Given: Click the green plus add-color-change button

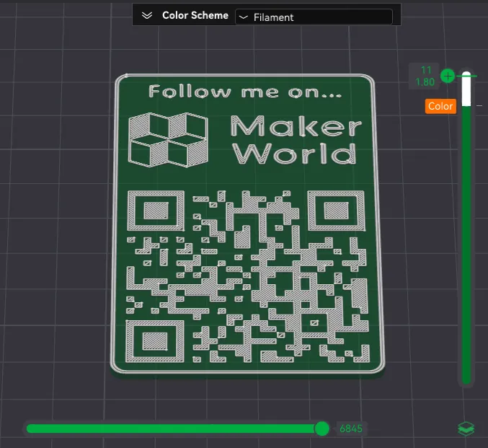Looking at the screenshot, I should coord(448,76).
